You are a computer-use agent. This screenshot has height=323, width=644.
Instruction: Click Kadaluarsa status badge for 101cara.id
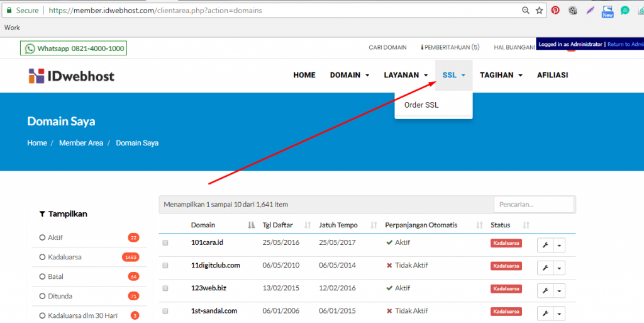coord(506,243)
